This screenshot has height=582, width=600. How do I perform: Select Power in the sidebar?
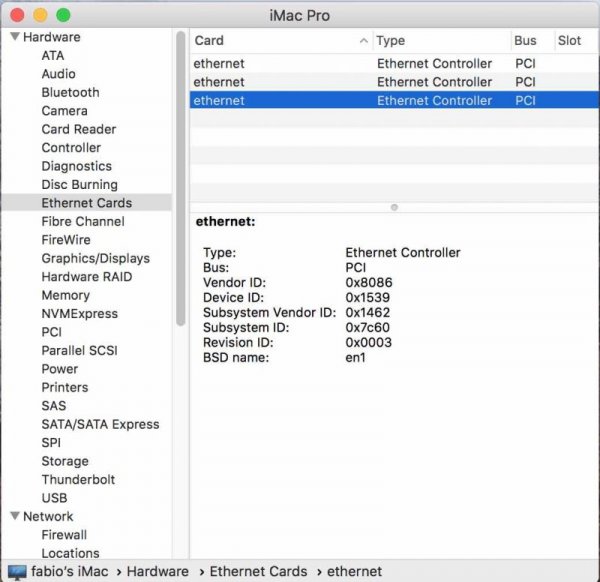(60, 369)
